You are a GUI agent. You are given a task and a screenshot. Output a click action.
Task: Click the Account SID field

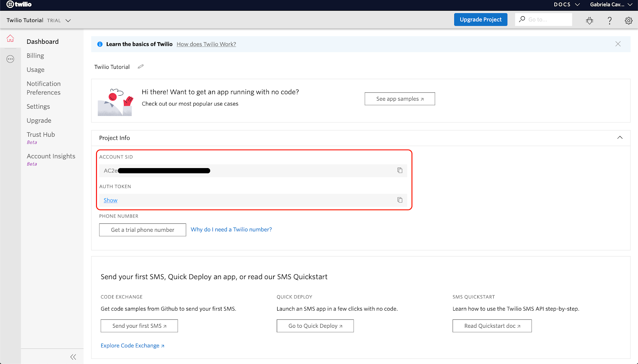point(253,170)
